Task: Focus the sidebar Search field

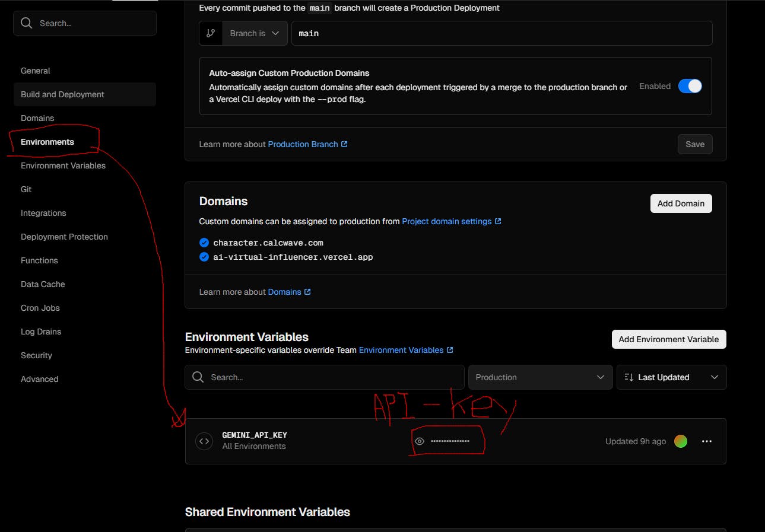Action: [x=85, y=23]
